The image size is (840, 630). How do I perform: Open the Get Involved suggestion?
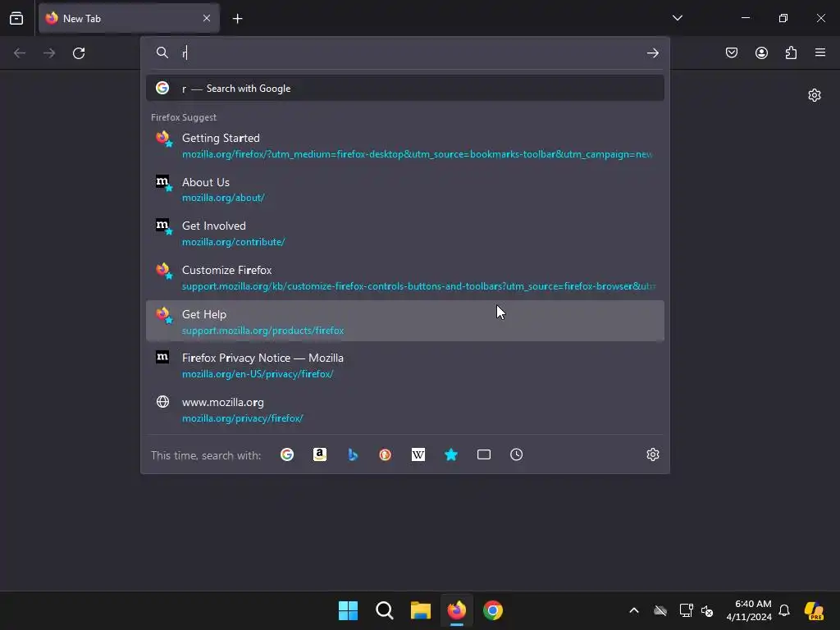click(405, 233)
